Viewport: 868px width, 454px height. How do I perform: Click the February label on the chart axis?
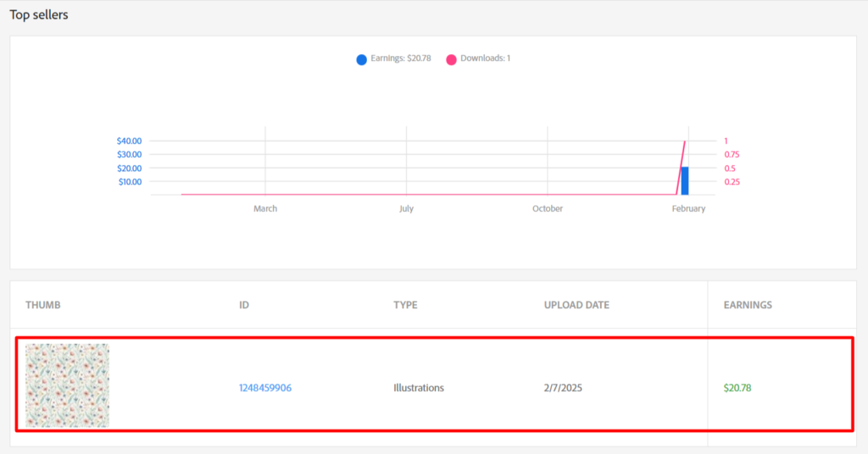click(x=687, y=208)
